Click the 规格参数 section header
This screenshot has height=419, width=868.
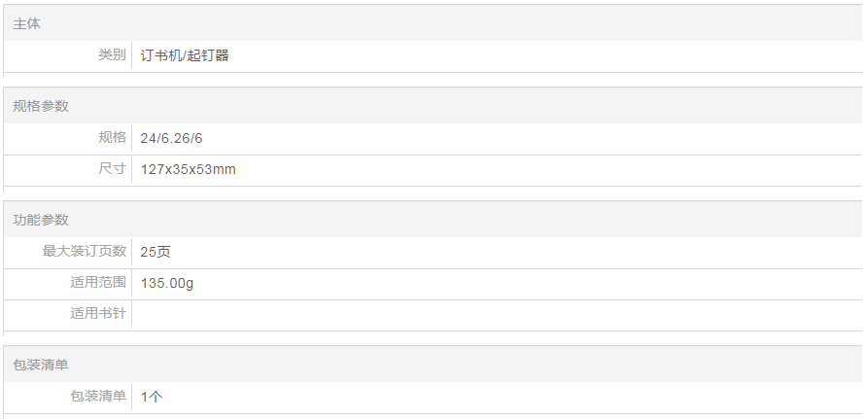[x=41, y=106]
